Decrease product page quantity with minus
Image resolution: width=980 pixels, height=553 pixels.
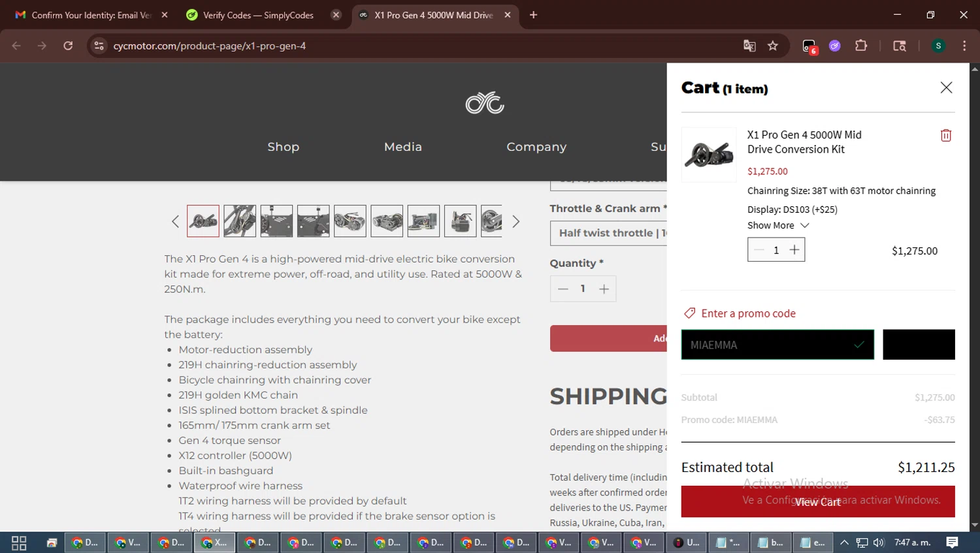tap(563, 289)
